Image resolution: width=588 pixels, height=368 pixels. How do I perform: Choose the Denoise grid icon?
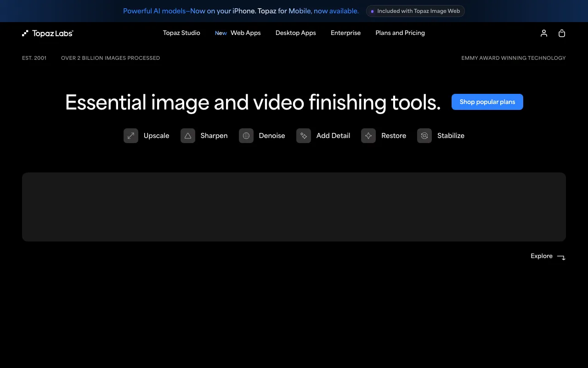click(x=246, y=136)
